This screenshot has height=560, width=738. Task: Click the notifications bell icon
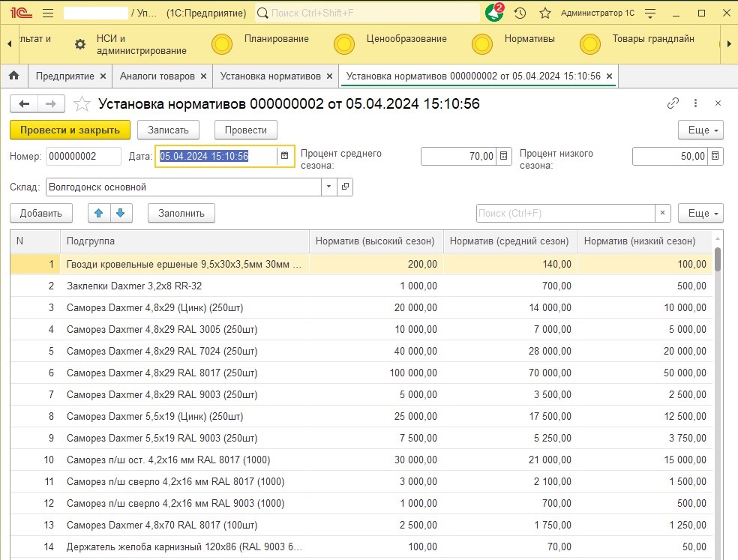click(493, 13)
